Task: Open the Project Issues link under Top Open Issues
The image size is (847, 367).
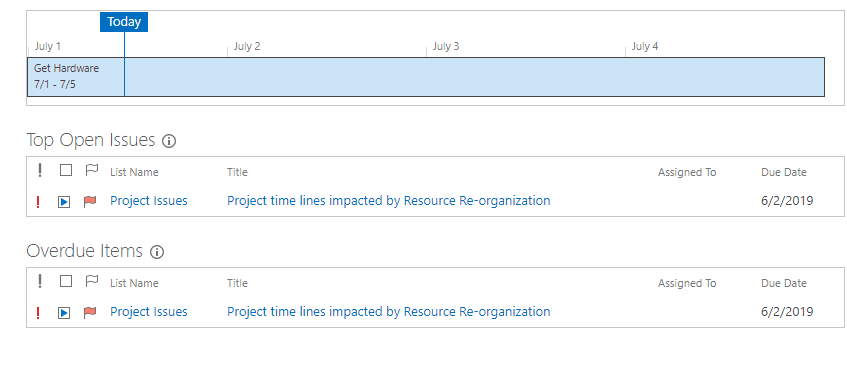Action: [149, 201]
